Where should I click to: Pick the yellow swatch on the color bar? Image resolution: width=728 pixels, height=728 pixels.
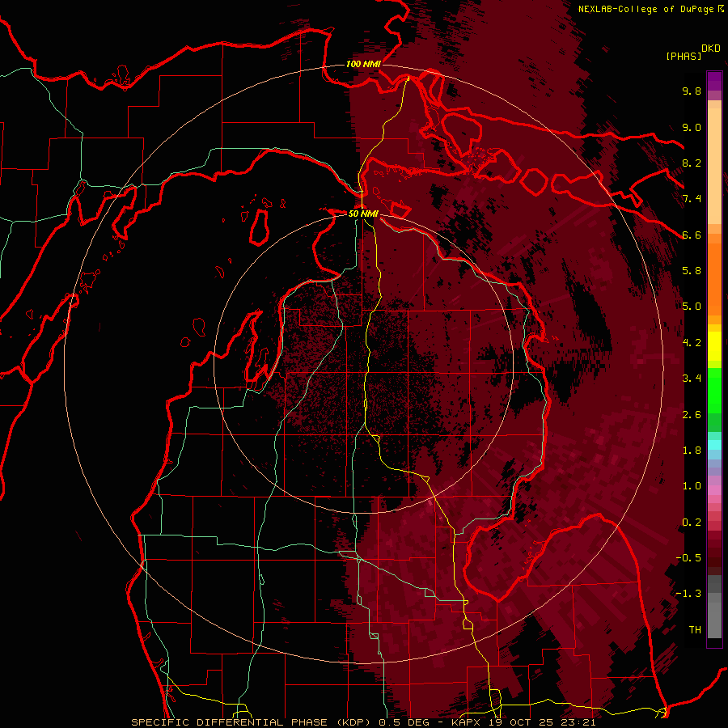(714, 346)
